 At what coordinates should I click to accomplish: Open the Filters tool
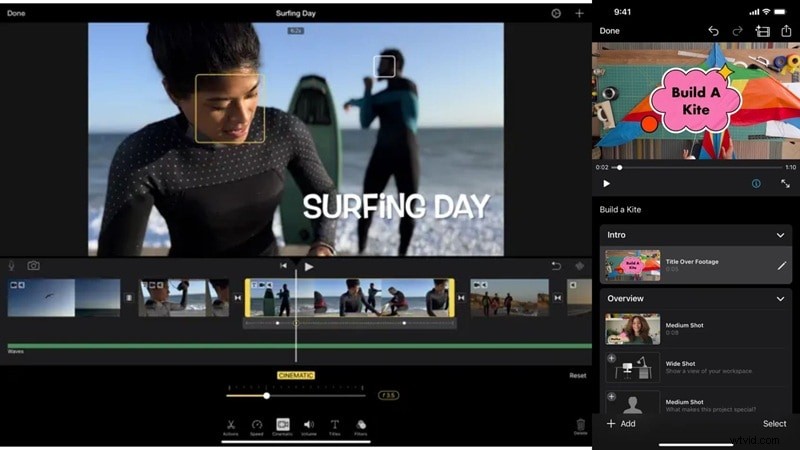pyautogui.click(x=361, y=427)
